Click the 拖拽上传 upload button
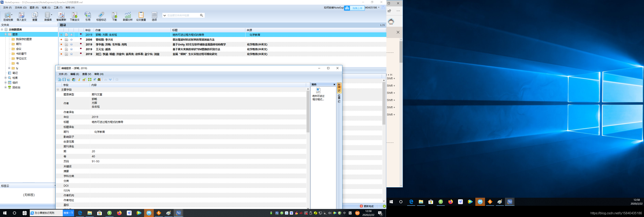Screen dimensions: 644x217 click(357, 8)
